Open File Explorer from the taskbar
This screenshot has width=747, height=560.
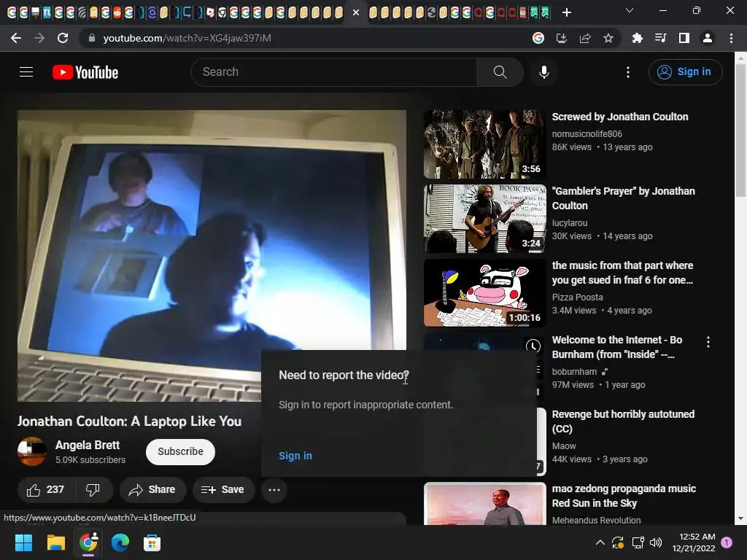coord(55,542)
